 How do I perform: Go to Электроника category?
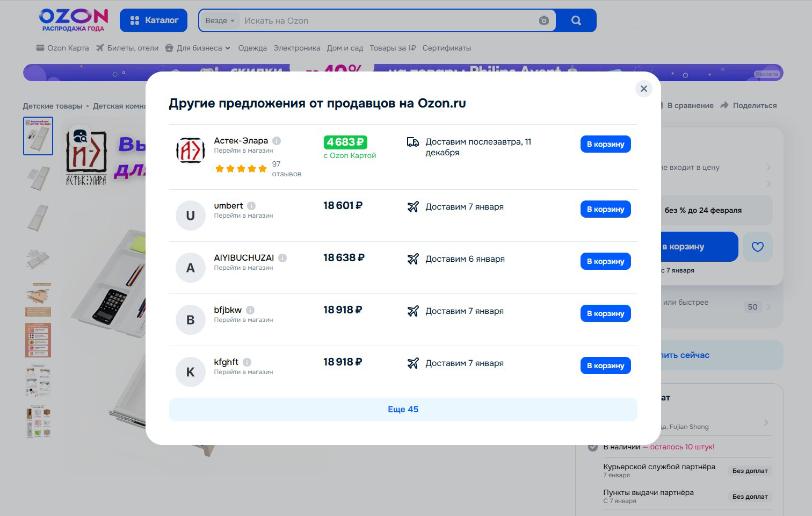tap(297, 48)
